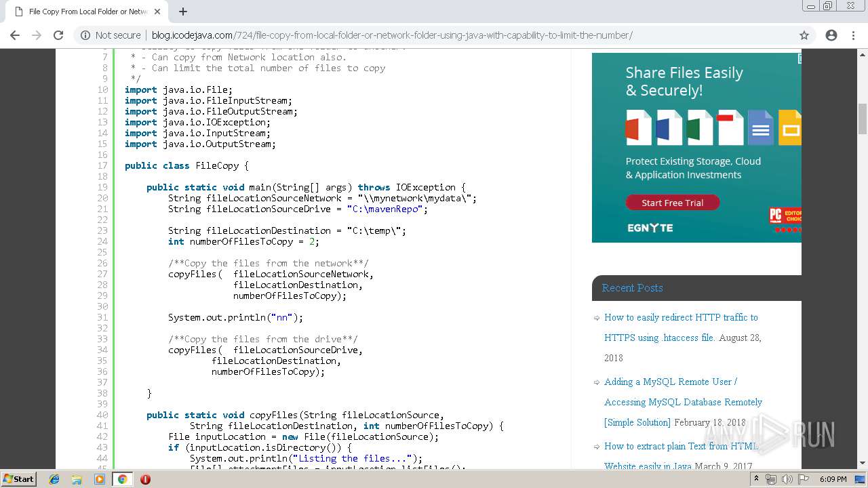The width and height of the screenshot is (868, 488).
Task: Click the "Copy the files from the network" comment
Action: click(x=268, y=263)
